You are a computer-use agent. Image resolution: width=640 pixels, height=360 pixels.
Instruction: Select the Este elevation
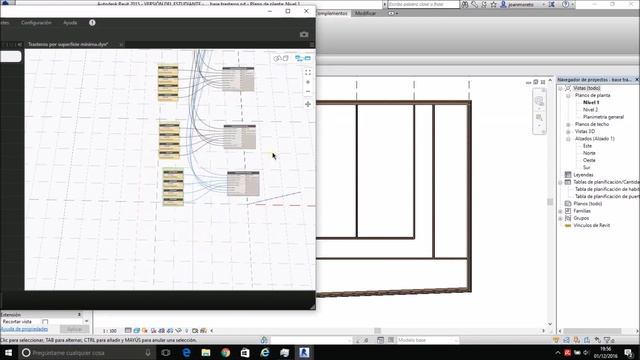[x=587, y=146]
